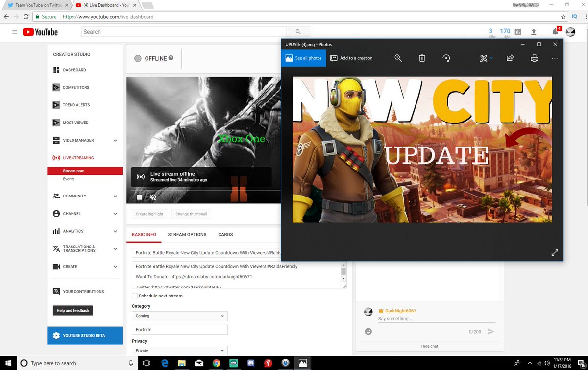The width and height of the screenshot is (588, 370).
Task: Click the YouTube search magnifier button
Action: [298, 32]
